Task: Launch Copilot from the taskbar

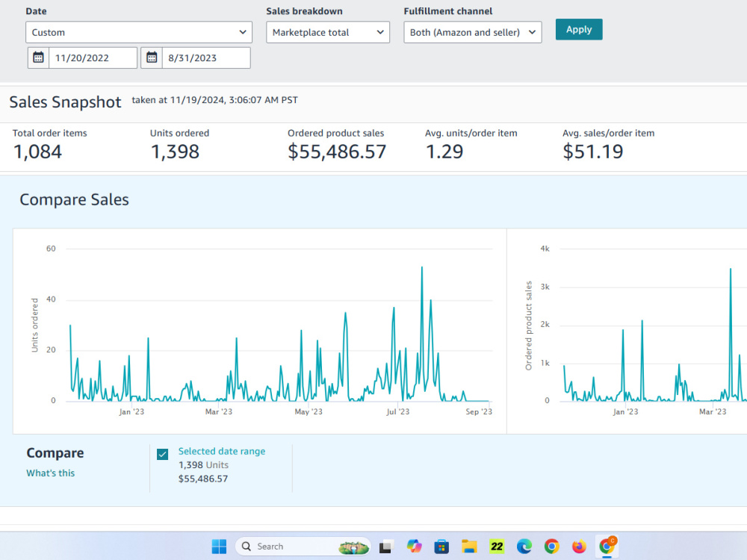Action: click(414, 547)
